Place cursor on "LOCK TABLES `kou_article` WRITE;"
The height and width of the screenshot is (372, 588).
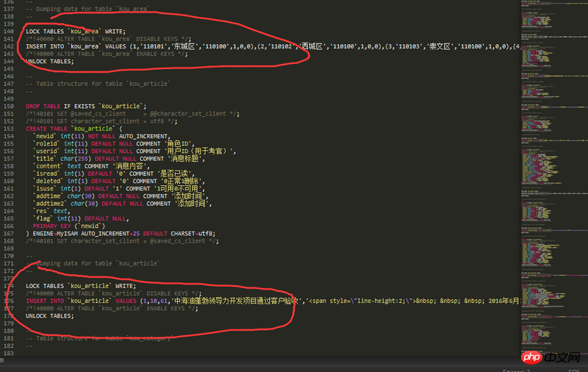tap(81, 286)
